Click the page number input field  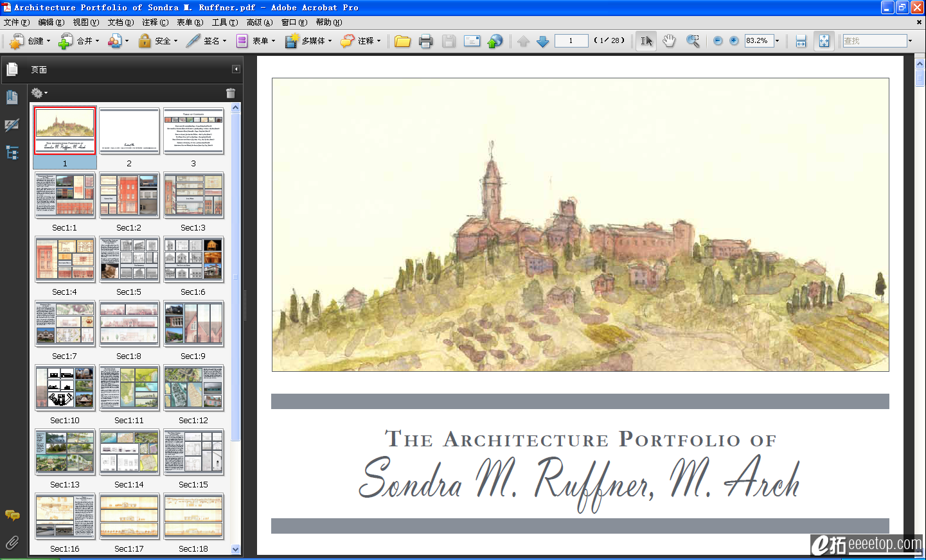[571, 40]
